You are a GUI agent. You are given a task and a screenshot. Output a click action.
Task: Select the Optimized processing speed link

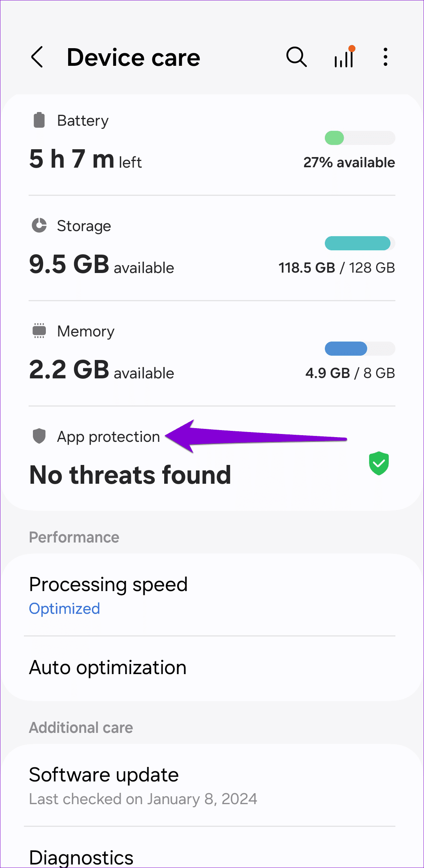65,609
